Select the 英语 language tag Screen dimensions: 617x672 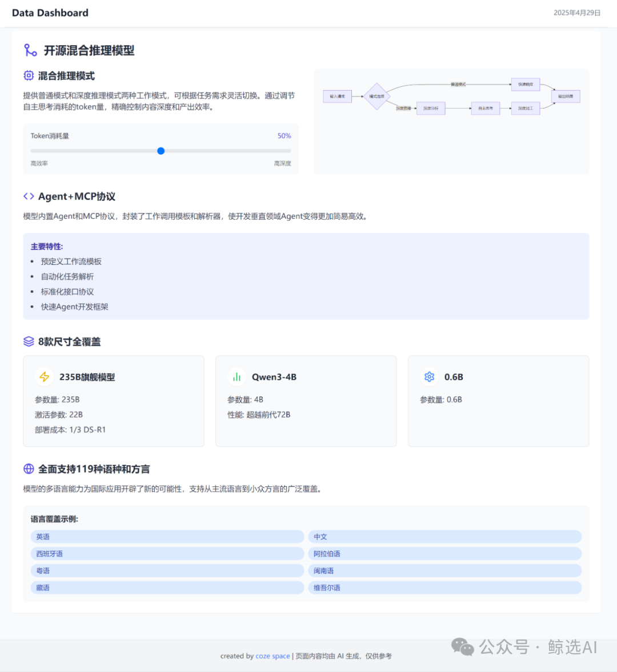(x=167, y=537)
